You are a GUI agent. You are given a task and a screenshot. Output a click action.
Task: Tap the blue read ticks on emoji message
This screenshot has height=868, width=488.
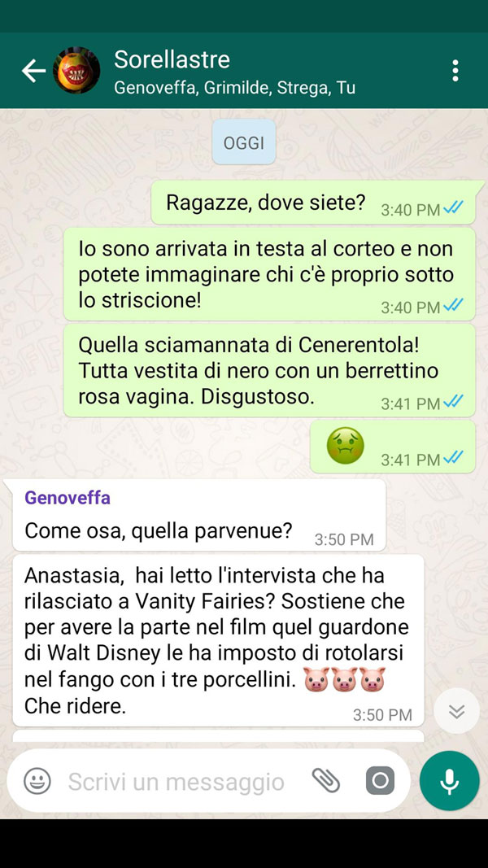(x=454, y=458)
